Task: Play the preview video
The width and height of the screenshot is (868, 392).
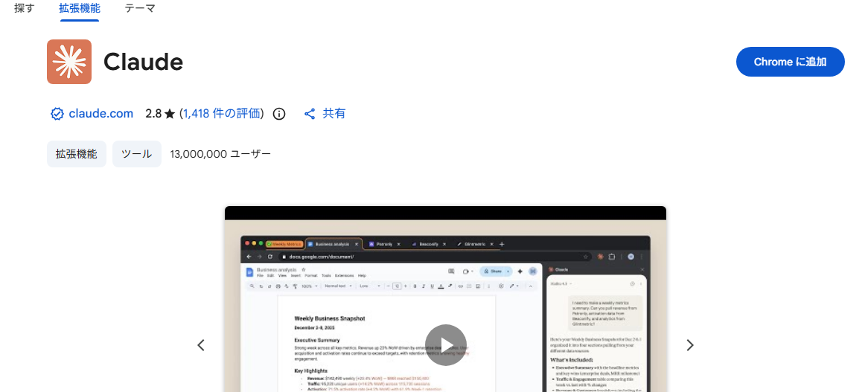Action: click(x=446, y=345)
